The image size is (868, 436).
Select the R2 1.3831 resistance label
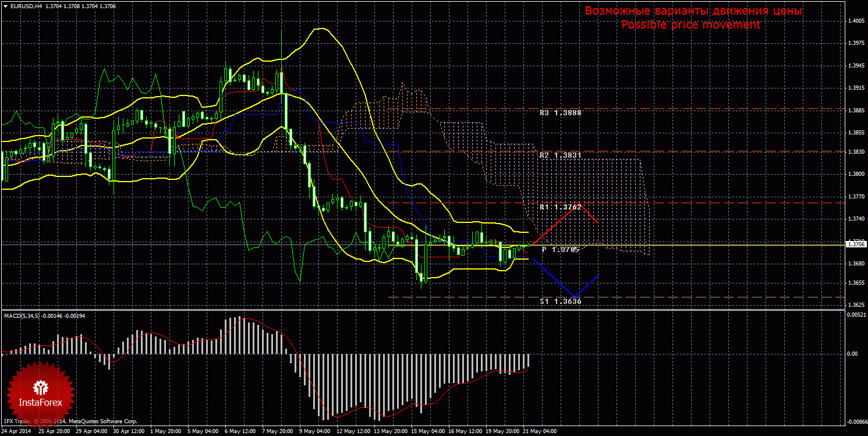coord(560,155)
